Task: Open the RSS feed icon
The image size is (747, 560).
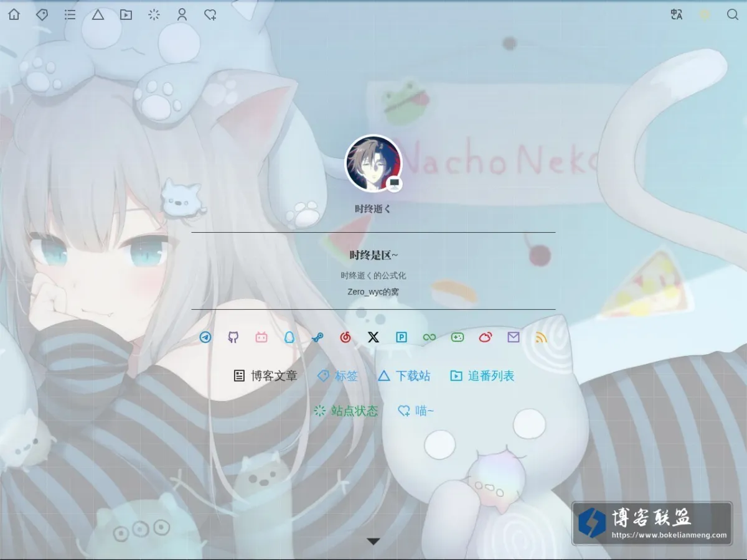Action: [542, 337]
